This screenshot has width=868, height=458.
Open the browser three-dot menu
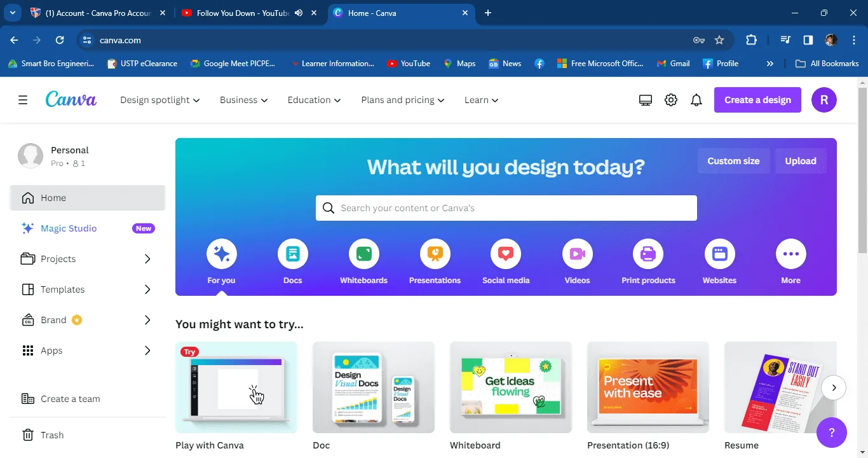[853, 40]
